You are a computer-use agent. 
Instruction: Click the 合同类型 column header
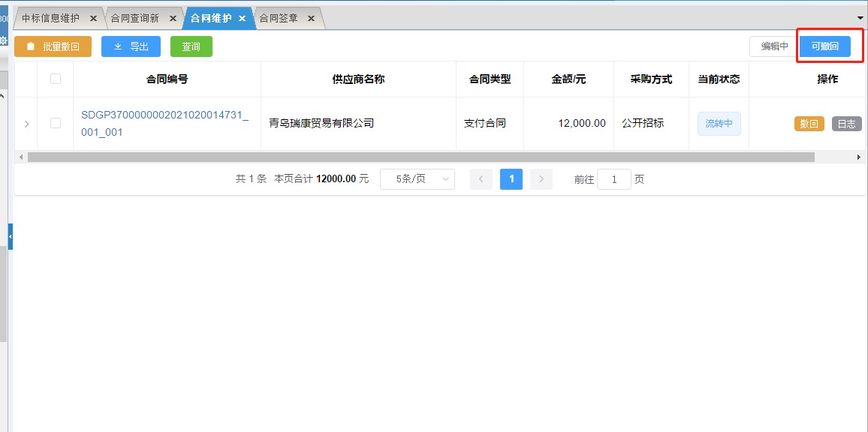coord(490,79)
